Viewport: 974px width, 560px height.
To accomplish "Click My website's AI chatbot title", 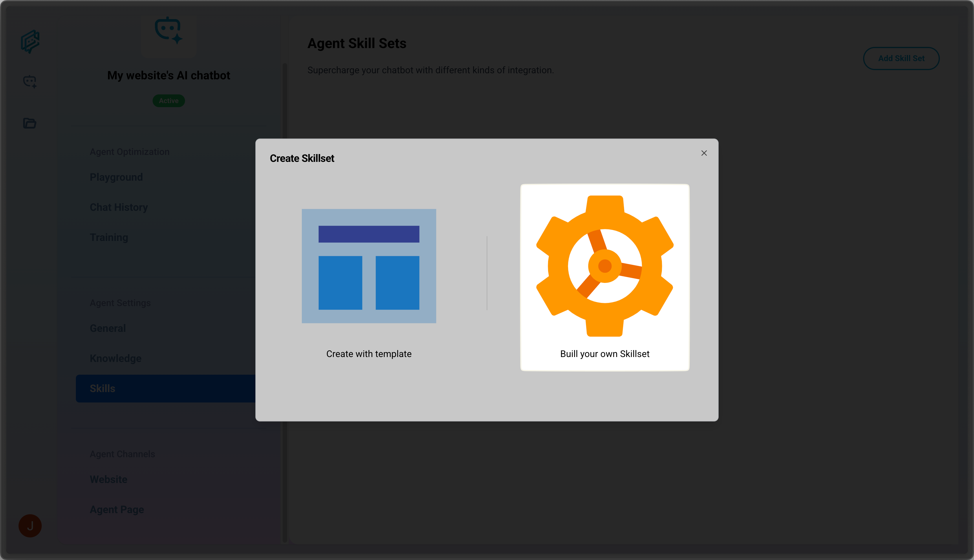I will (x=169, y=75).
